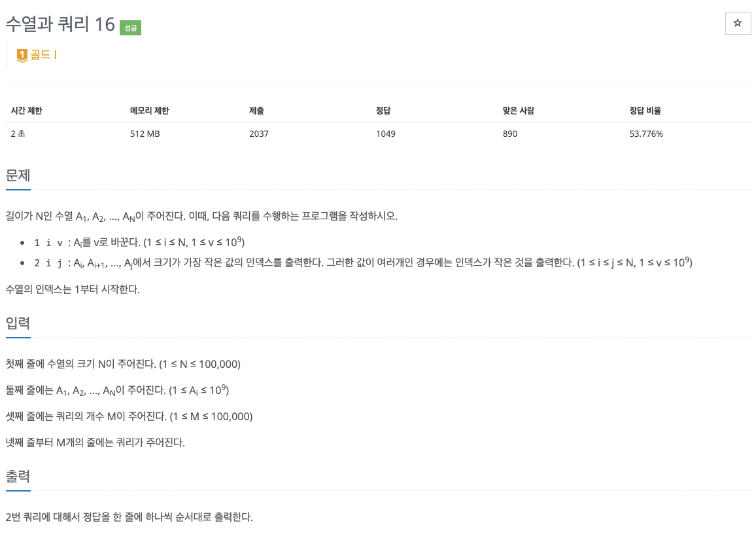The width and height of the screenshot is (756, 538).
Task: Select the green 성공 badge
Action: [129, 27]
